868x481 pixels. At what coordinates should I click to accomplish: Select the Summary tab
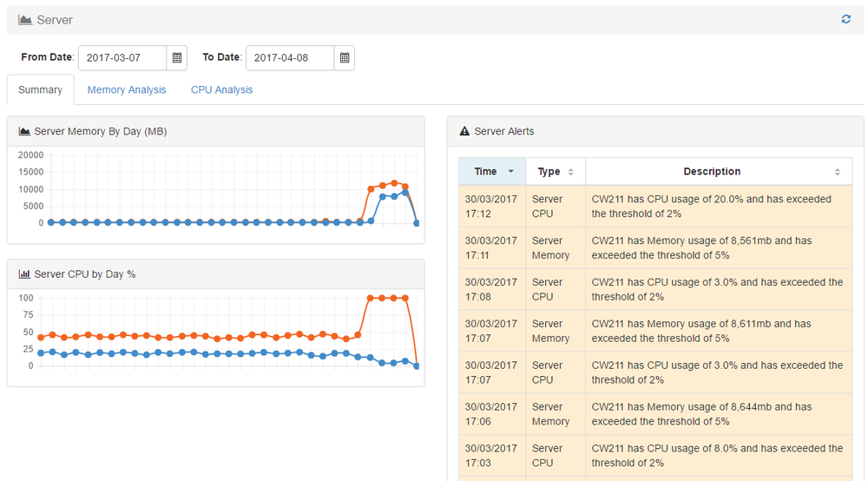click(40, 90)
